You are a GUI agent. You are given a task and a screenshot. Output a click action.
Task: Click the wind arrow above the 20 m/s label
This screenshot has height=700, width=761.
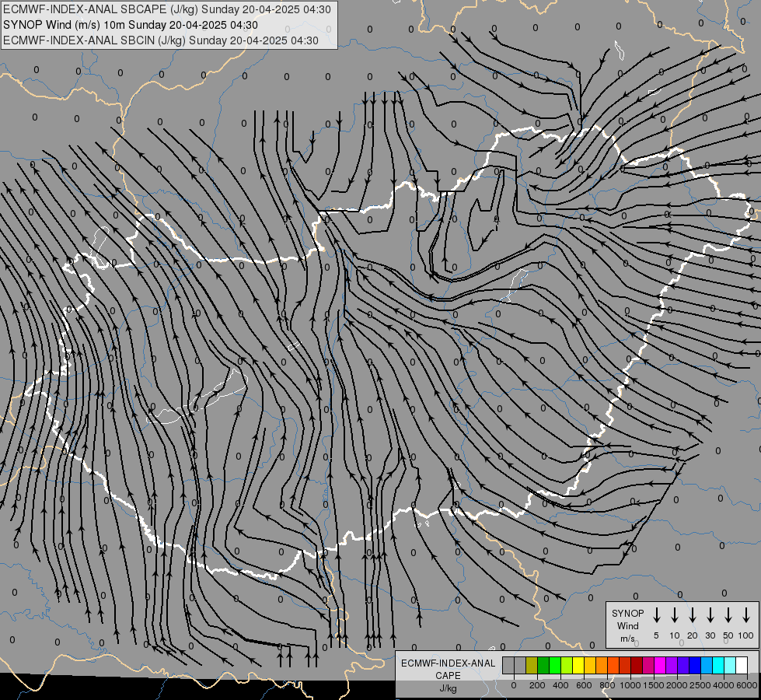(692, 614)
